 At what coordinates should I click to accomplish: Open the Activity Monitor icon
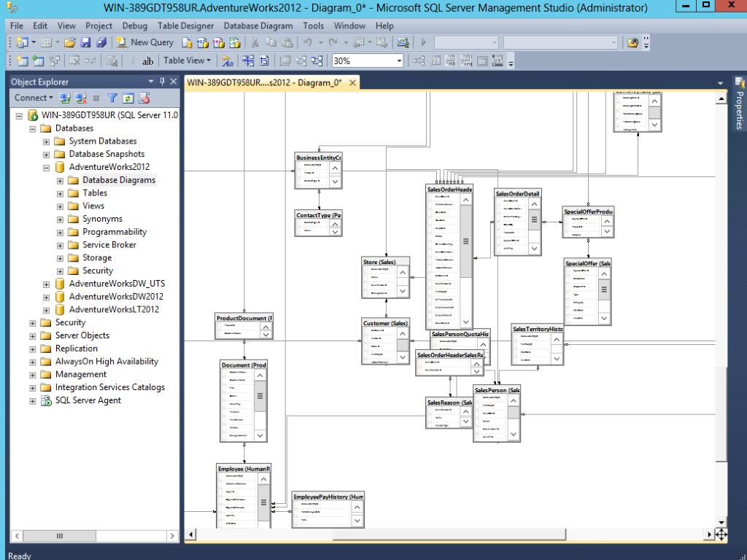click(x=403, y=42)
